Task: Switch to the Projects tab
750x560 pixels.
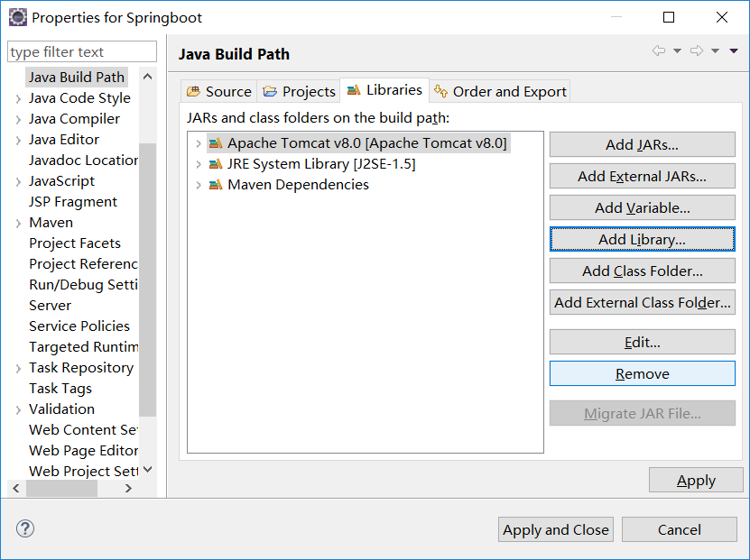Action: [x=299, y=91]
